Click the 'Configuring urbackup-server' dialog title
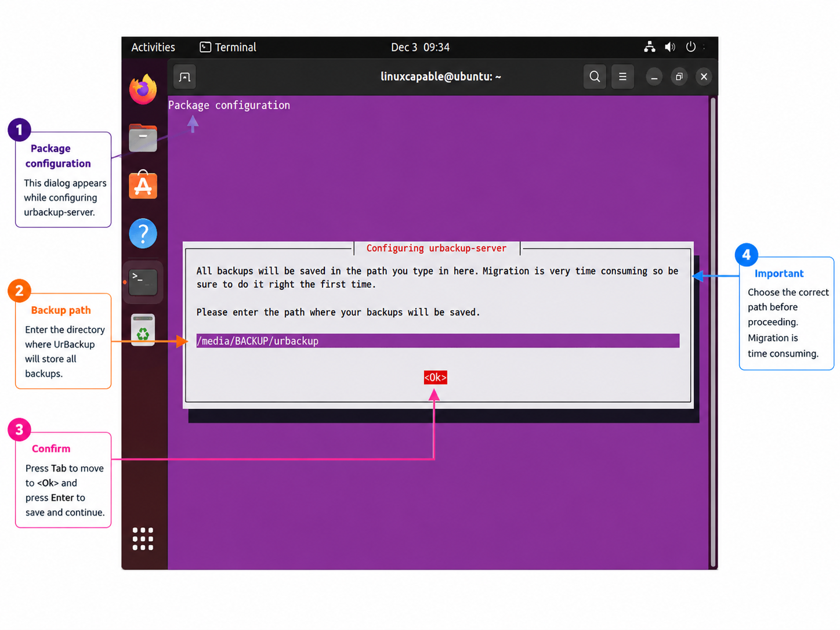Viewport: 840px width, 630px height. pyautogui.click(x=436, y=248)
